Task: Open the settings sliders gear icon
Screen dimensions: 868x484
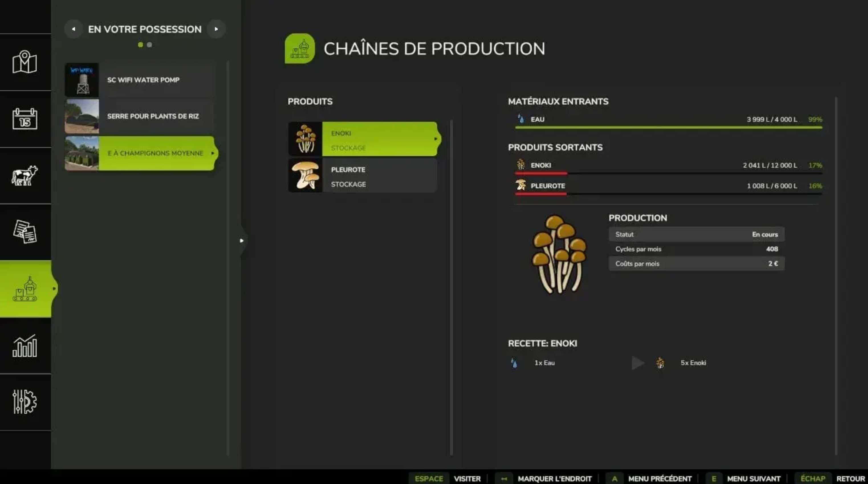Action: coord(25,402)
